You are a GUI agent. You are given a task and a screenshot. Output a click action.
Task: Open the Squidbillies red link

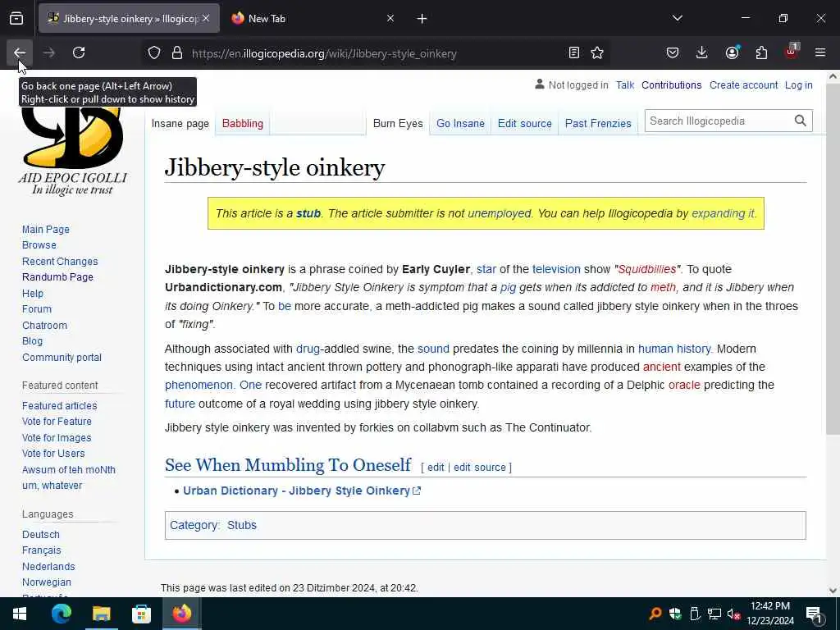pos(647,269)
